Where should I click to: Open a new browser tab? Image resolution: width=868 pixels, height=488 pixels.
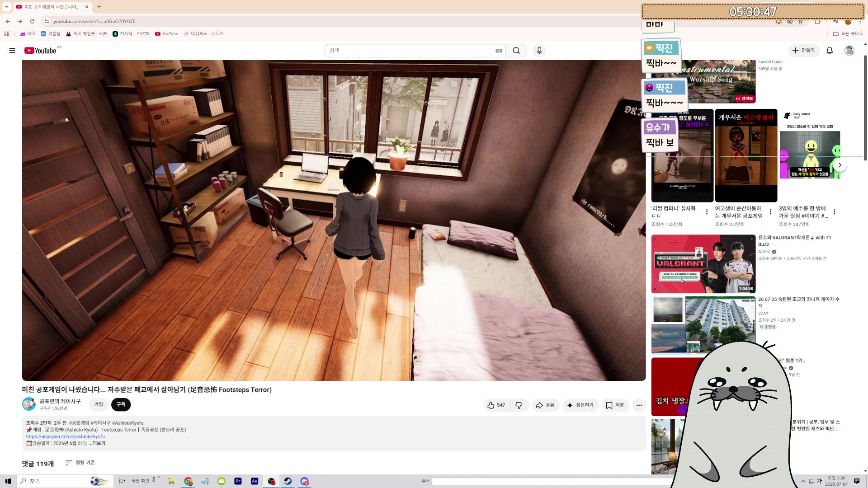99,7
